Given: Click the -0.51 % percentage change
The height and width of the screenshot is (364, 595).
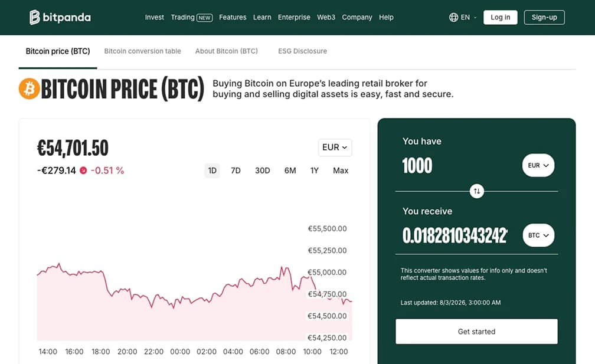Looking at the screenshot, I should point(107,170).
